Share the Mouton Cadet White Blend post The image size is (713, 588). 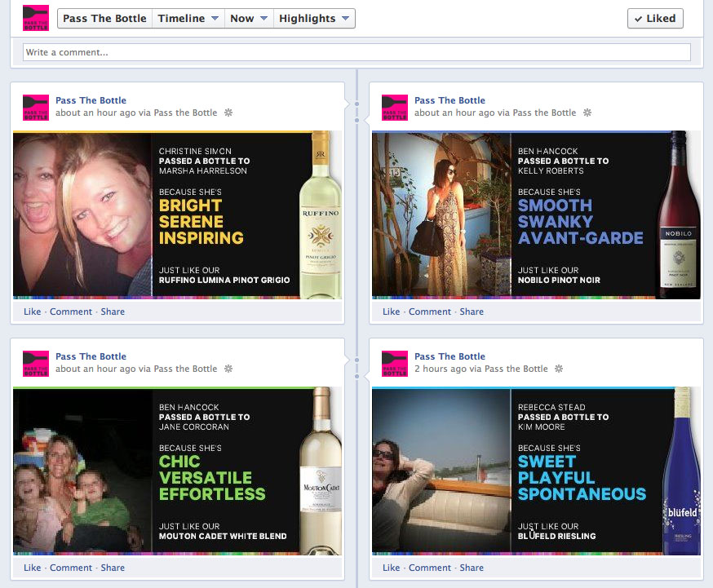(x=113, y=568)
